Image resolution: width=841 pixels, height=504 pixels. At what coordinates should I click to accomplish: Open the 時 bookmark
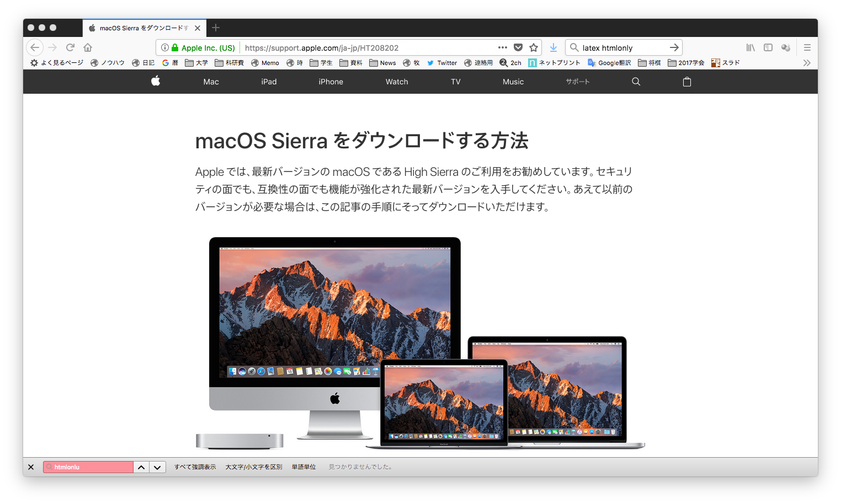[x=295, y=63]
